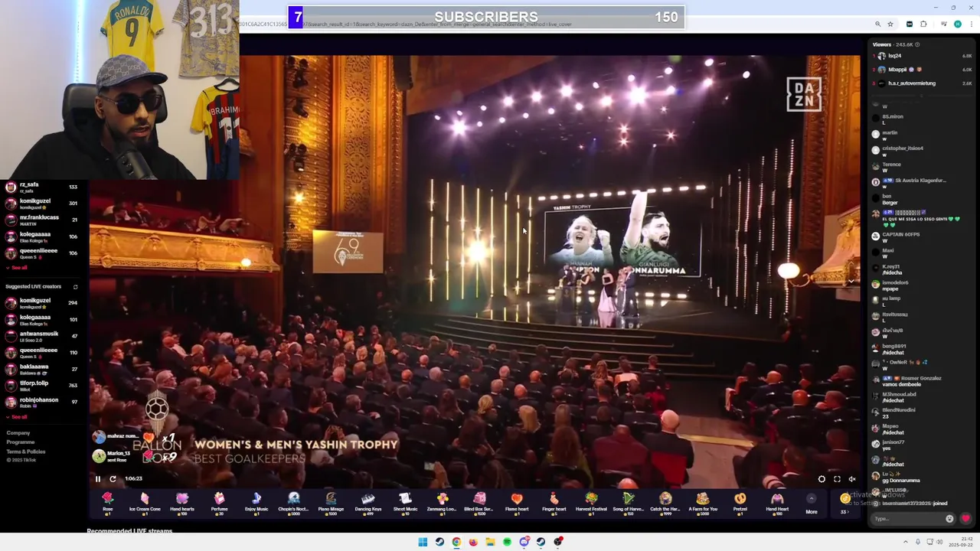Viewport: 980px width, 551px height.
Task: Reload the live stream with refresh icon
Action: click(113, 479)
